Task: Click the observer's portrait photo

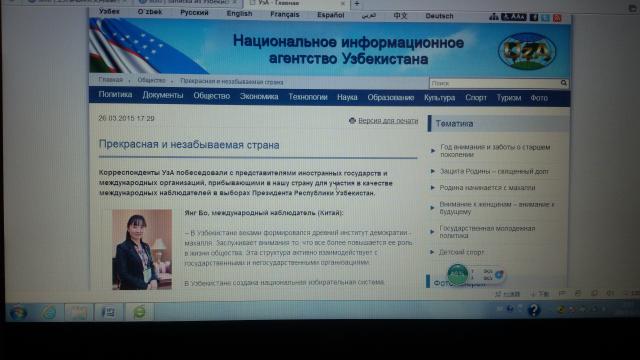Action: 142,249
